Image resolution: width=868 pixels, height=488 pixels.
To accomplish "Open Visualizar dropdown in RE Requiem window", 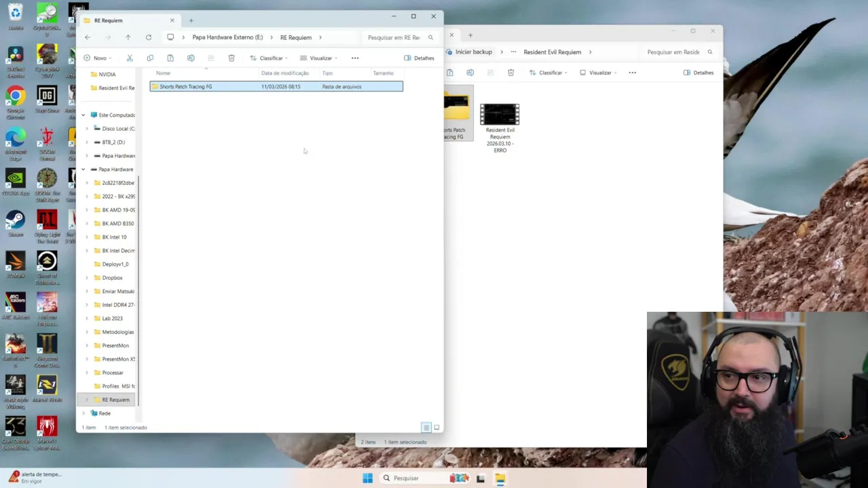I will click(x=319, y=58).
